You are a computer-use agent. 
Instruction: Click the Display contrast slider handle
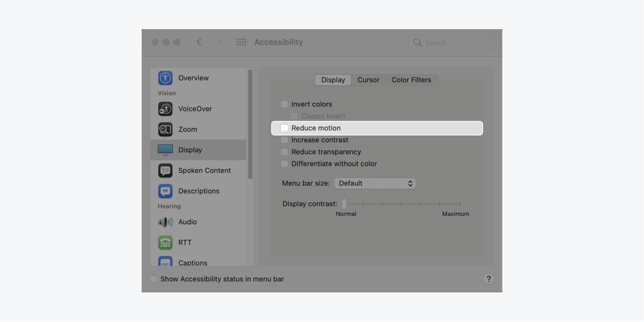coord(344,204)
